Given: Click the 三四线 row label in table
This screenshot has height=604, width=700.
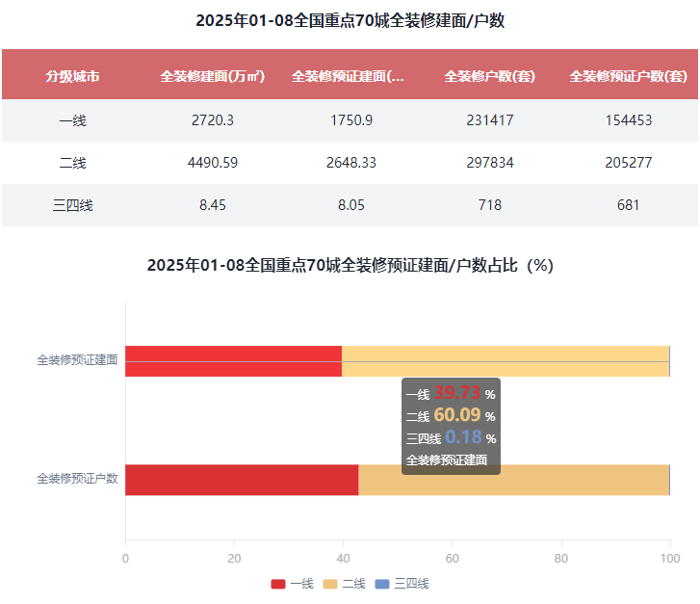Looking at the screenshot, I should pyautogui.click(x=72, y=205).
